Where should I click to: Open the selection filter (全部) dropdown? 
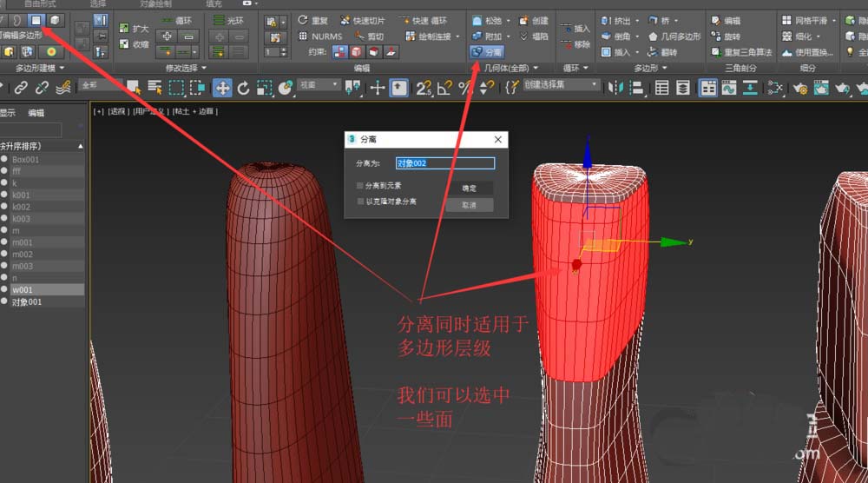coord(102,85)
